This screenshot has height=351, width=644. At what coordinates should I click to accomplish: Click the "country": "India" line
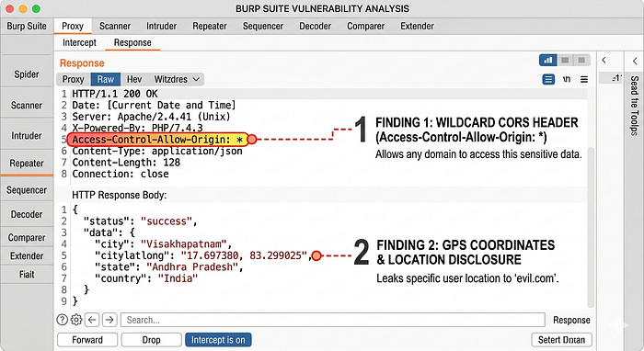[x=146, y=278]
